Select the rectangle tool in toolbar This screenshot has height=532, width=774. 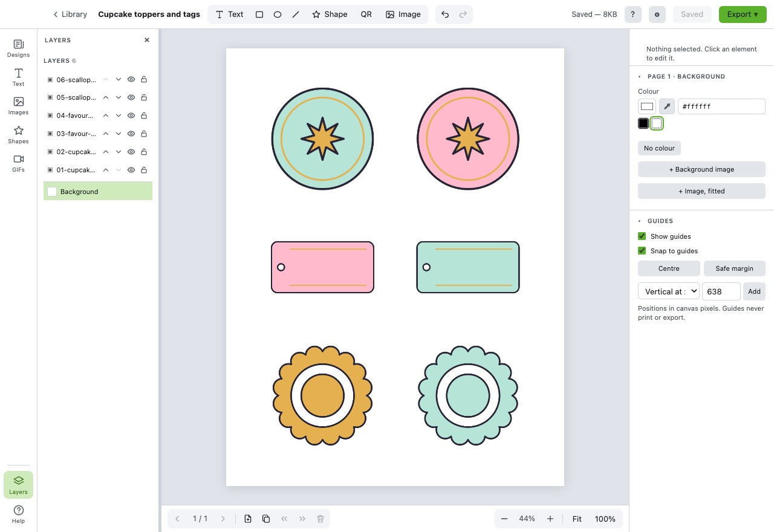(259, 15)
